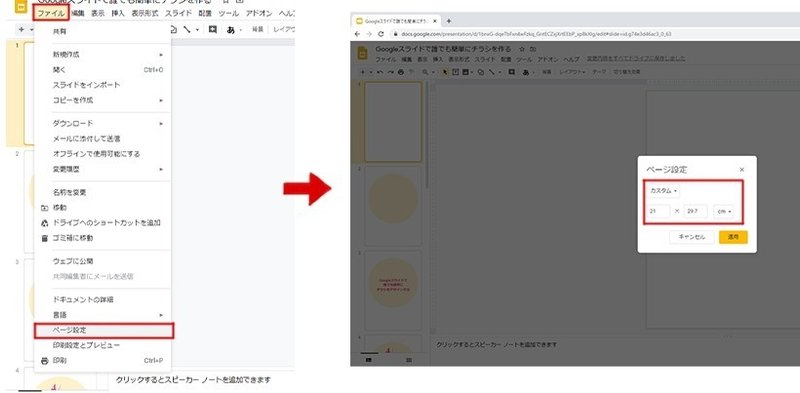Select 印刷設定とプレビュー menu entry
Screen dimensions: 800x393
pos(103,346)
